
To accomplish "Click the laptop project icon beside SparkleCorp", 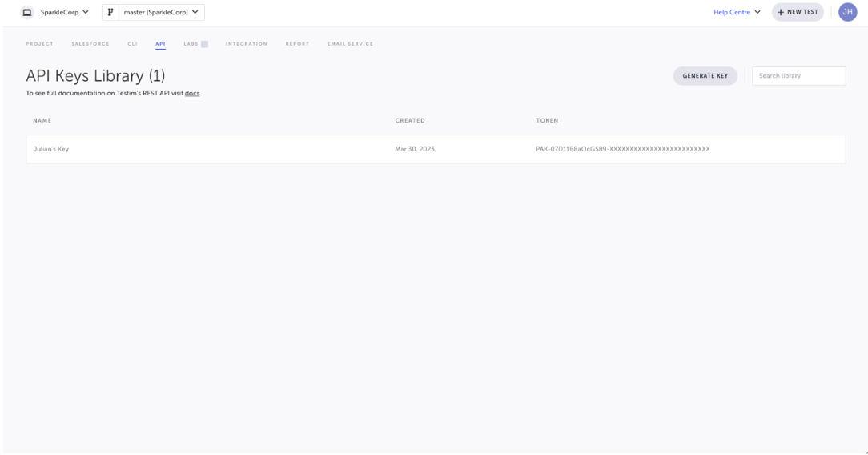I will coord(26,12).
